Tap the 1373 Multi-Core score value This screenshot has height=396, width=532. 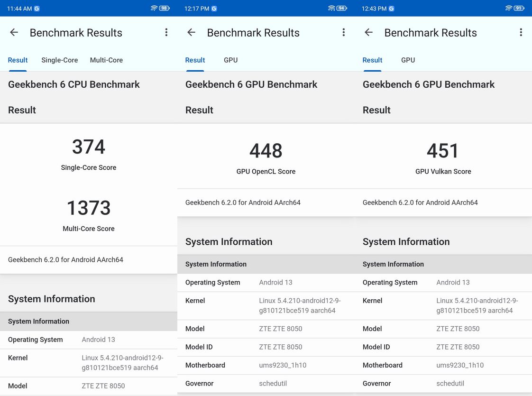point(89,208)
